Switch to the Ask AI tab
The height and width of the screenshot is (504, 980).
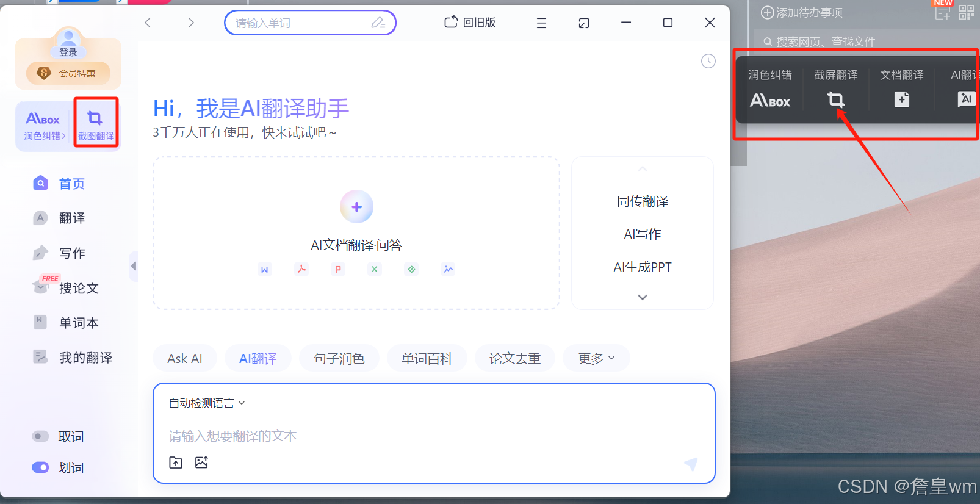[x=185, y=358]
